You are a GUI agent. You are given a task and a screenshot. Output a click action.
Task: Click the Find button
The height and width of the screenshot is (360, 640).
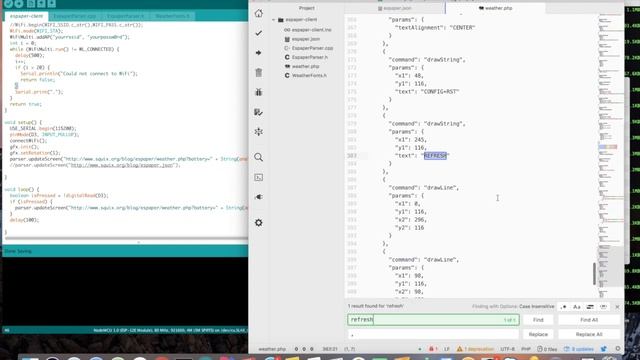pyautogui.click(x=538, y=320)
